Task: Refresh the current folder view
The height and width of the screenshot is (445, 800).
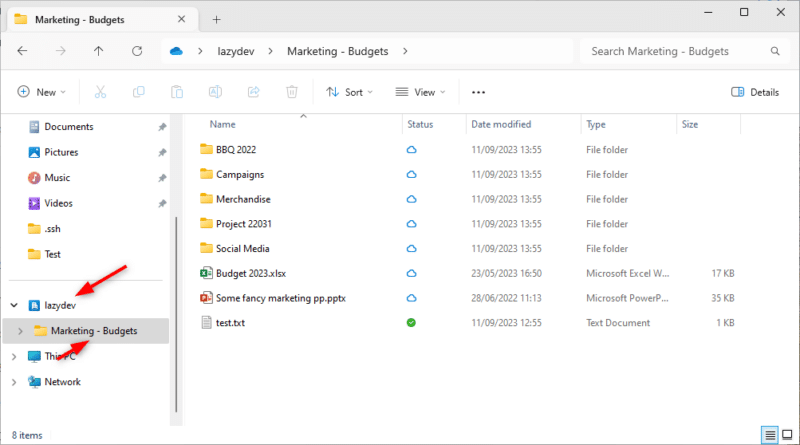Action: click(x=137, y=51)
